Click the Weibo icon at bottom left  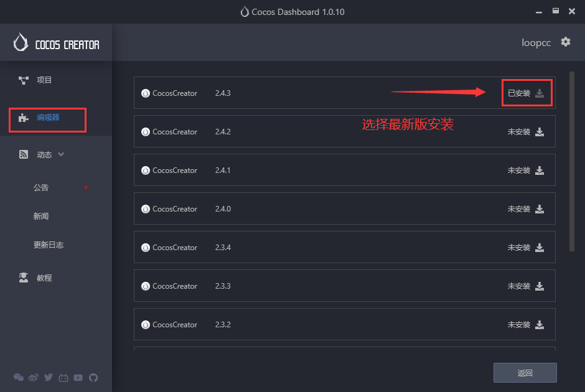pyautogui.click(x=33, y=377)
